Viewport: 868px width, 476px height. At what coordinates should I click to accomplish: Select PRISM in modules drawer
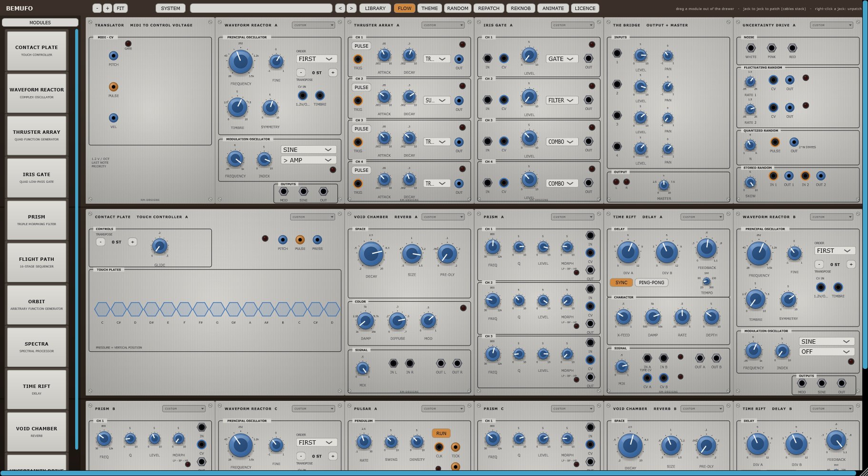point(37,220)
